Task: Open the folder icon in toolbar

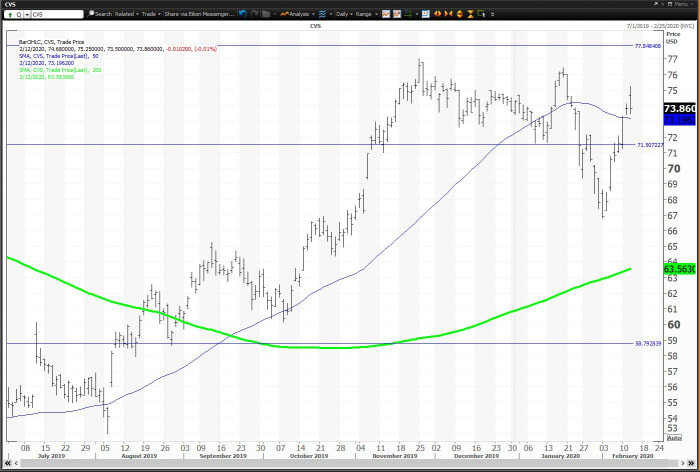Action: pos(267,14)
